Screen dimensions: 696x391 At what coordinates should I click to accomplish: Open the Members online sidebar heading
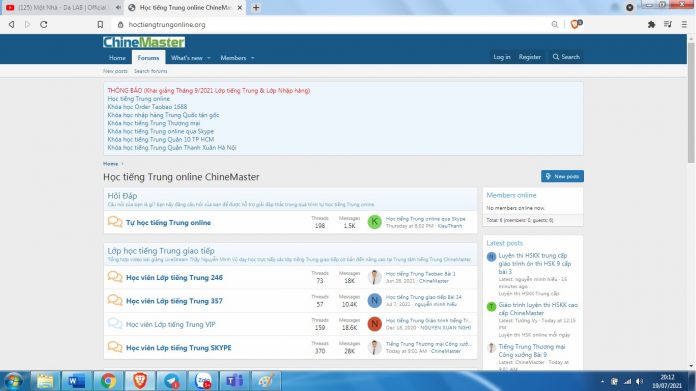click(511, 195)
